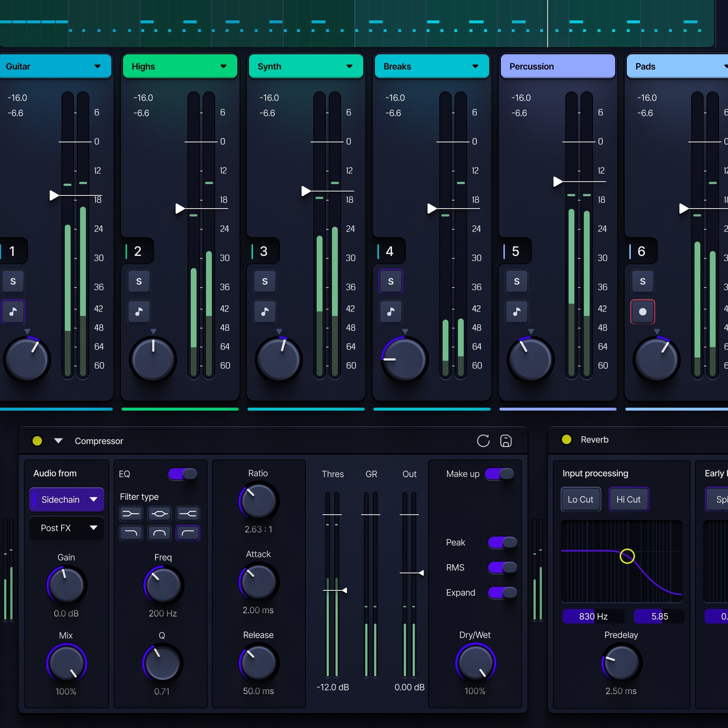Disable the Make up gain toggle
Image resolution: width=728 pixels, height=728 pixels.
(499, 474)
